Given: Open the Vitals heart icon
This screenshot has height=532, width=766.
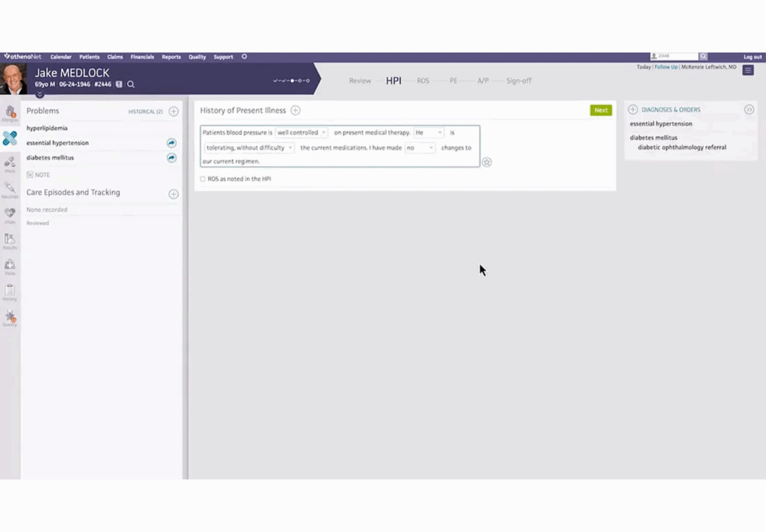Looking at the screenshot, I should pos(10,214).
